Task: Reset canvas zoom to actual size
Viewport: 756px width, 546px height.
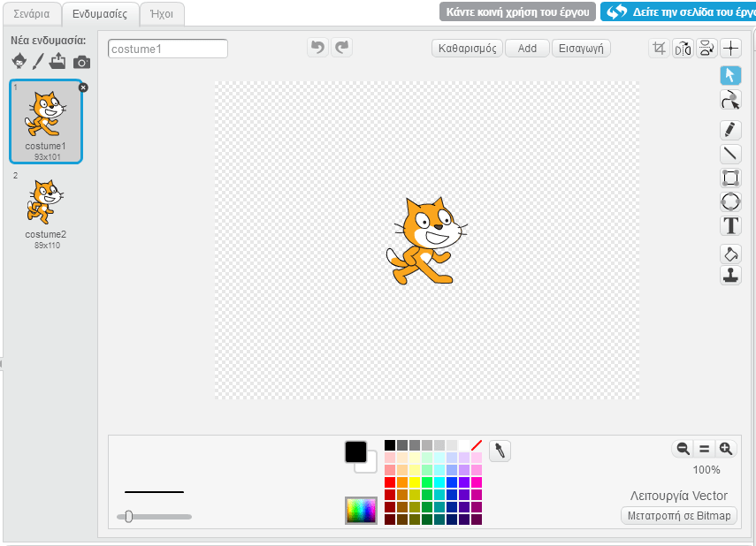Action: (x=705, y=449)
